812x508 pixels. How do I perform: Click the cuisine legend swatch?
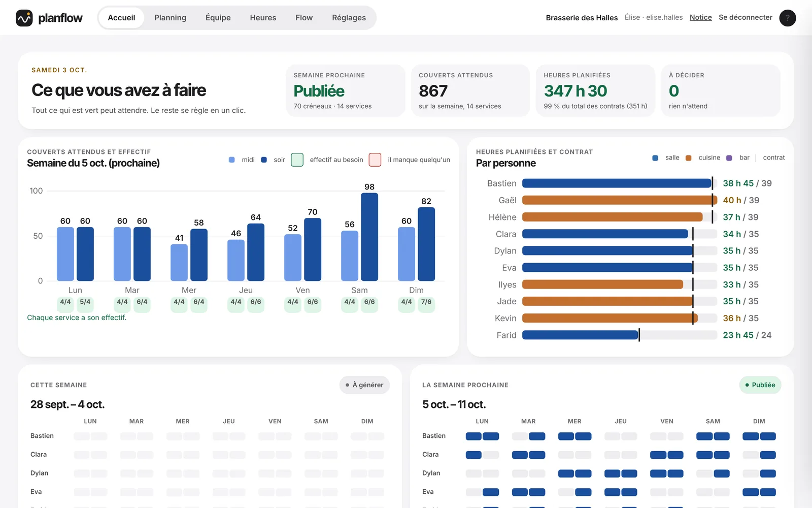(689, 158)
